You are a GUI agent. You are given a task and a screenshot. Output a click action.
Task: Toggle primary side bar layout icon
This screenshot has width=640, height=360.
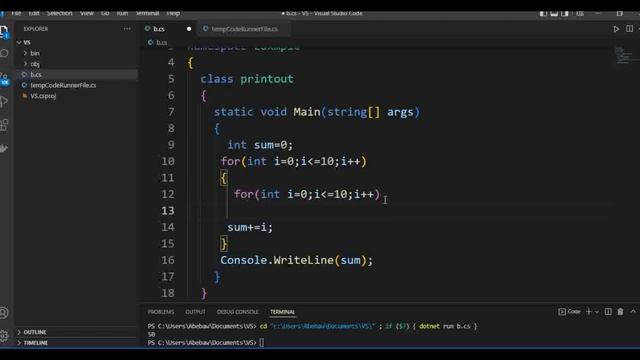pos(543,13)
